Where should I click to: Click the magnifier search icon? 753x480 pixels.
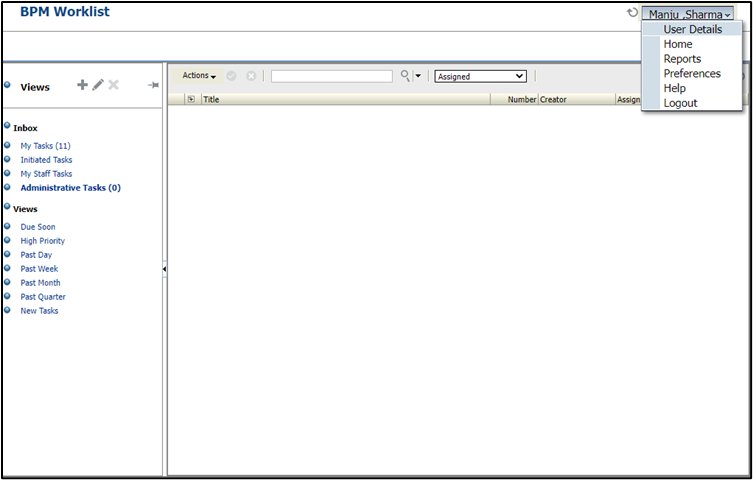pyautogui.click(x=406, y=75)
